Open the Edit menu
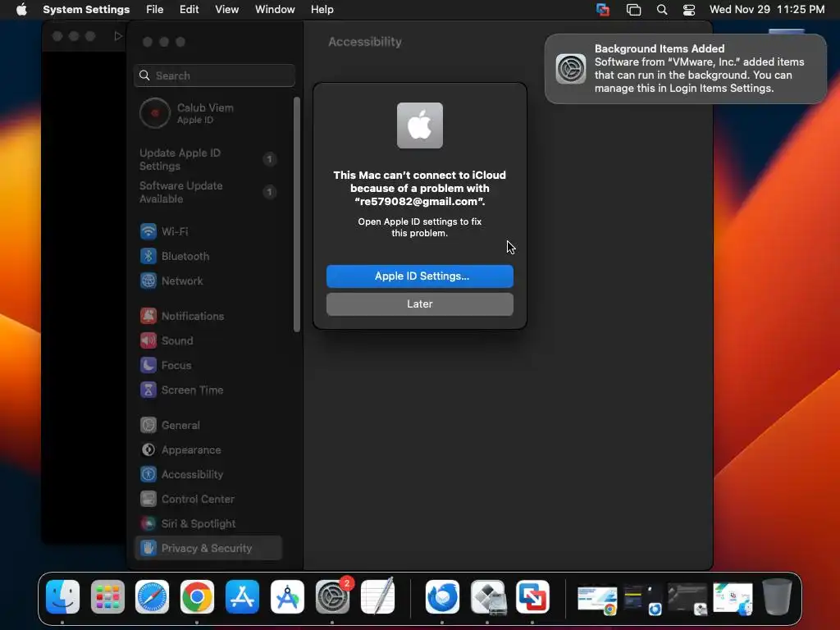 (x=189, y=10)
